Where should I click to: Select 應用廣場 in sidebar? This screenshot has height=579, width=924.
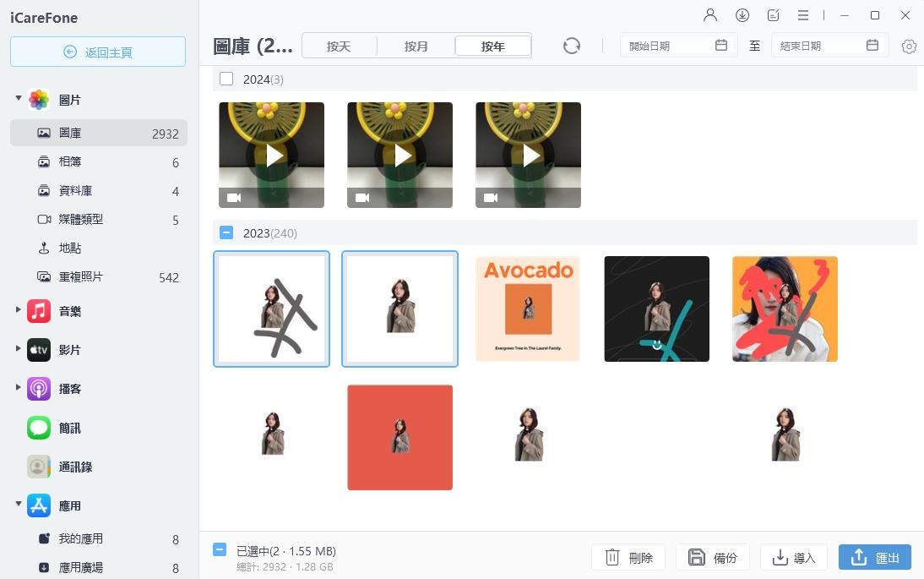tap(99, 567)
